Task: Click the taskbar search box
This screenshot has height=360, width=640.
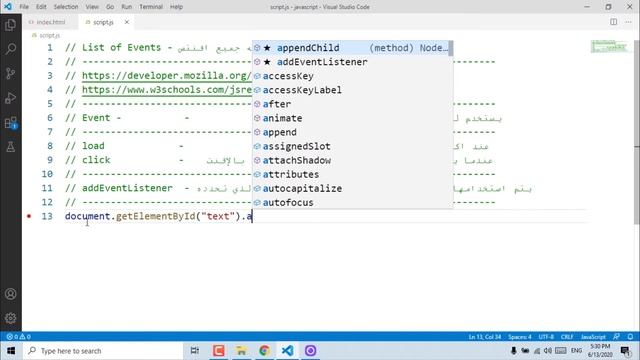Action: [102, 351]
